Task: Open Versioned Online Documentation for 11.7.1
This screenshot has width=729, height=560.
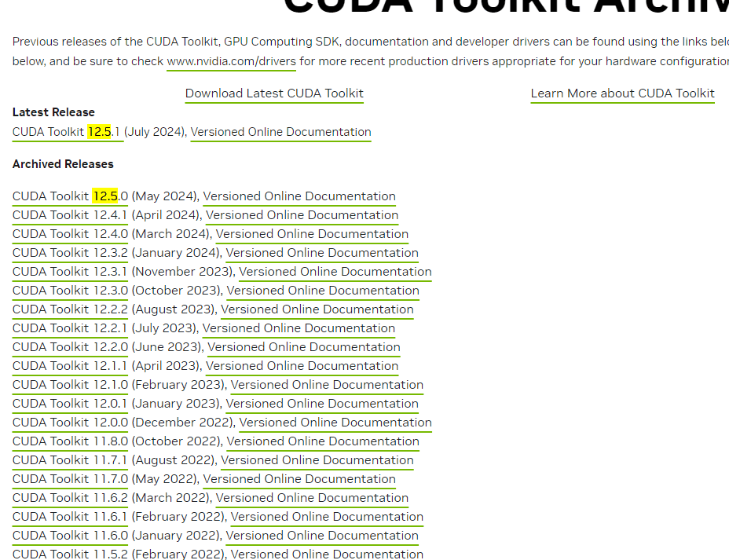Action: click(317, 460)
